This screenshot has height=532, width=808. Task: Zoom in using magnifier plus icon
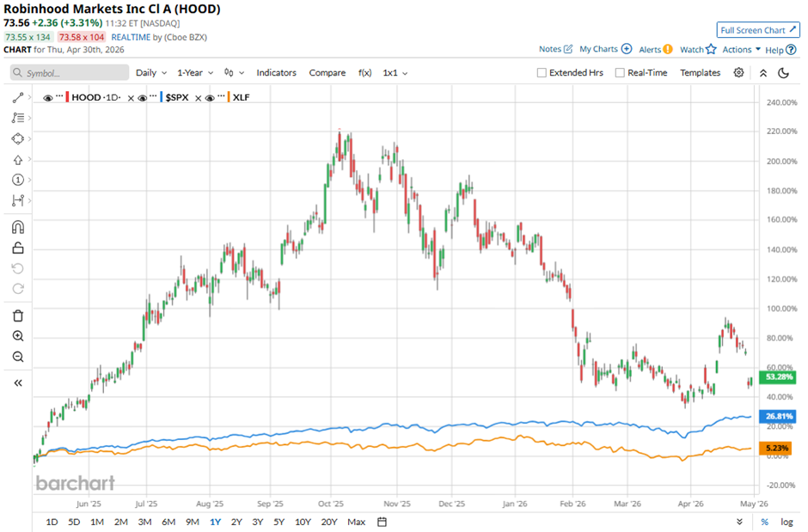18,336
